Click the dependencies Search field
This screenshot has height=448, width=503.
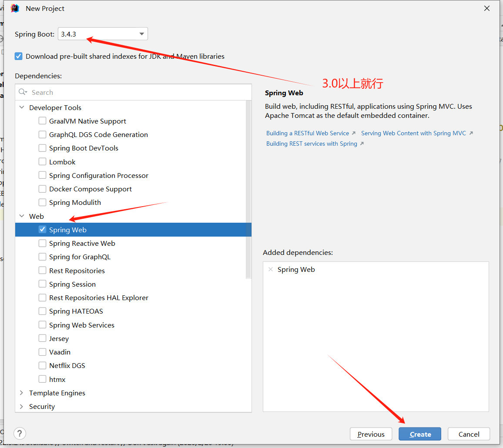(x=133, y=92)
